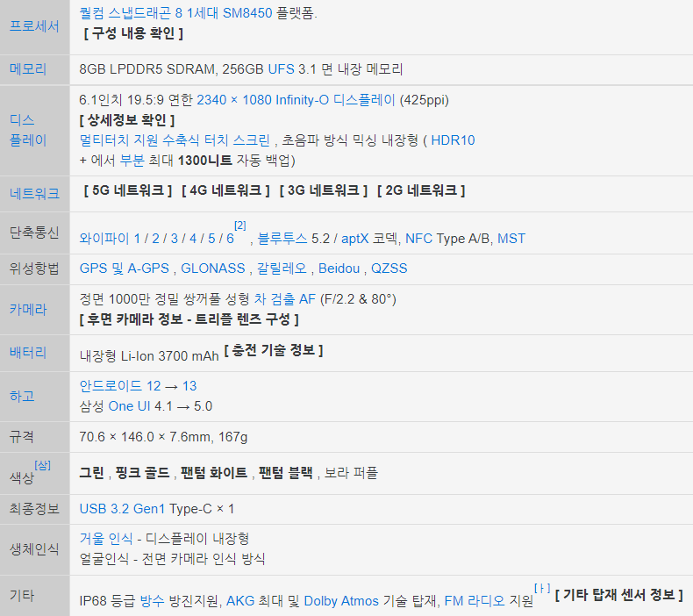Open the 방수 link in 기타 row
Viewport: 693px width, 616px height.
[152, 601]
